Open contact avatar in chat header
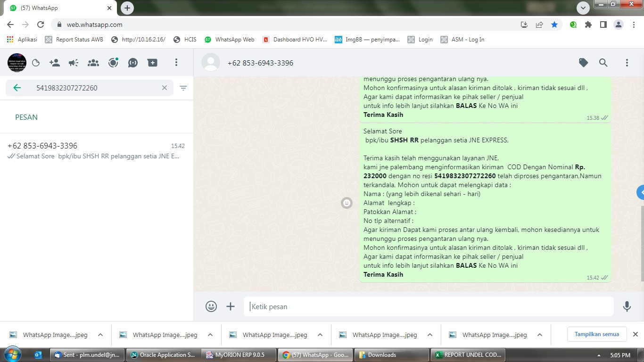The image size is (644, 362). click(211, 63)
